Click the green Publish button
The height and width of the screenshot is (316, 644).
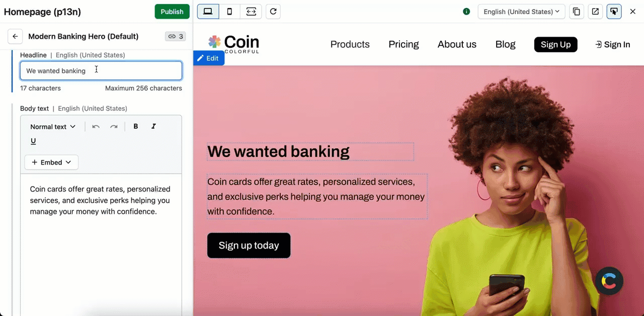click(172, 12)
